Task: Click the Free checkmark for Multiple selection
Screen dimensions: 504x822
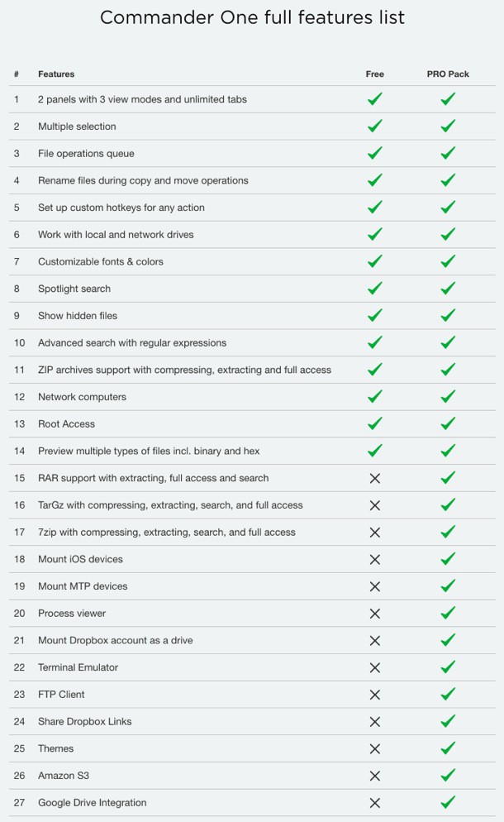Action: pyautogui.click(x=374, y=127)
